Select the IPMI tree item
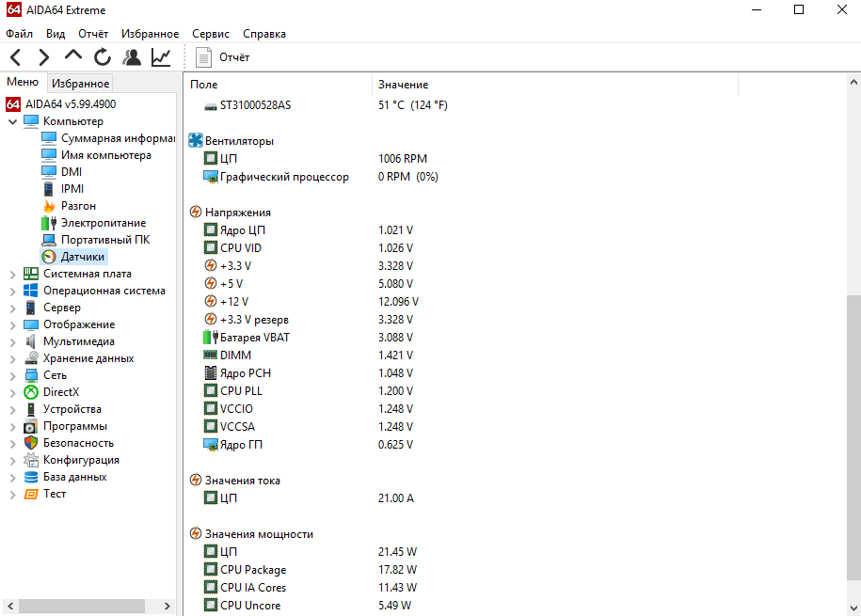861x616 pixels. (x=72, y=189)
